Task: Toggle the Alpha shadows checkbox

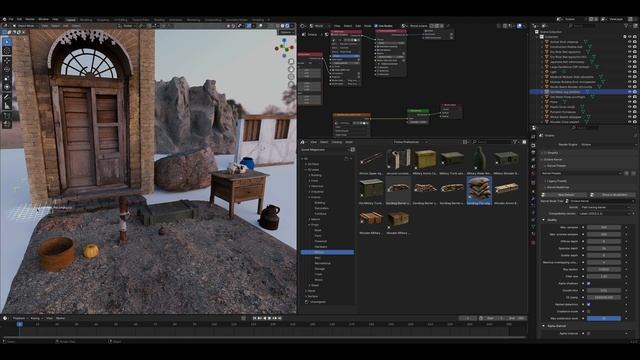Action: [589, 283]
